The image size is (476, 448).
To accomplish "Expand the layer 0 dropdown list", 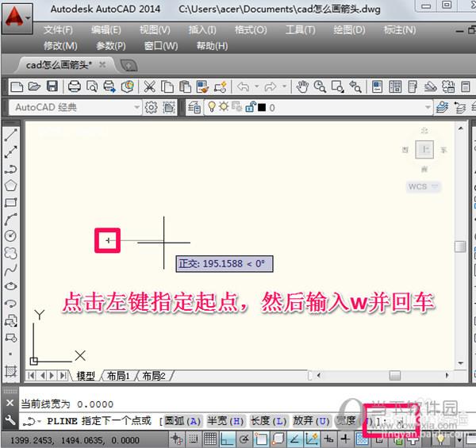I will 428,107.
